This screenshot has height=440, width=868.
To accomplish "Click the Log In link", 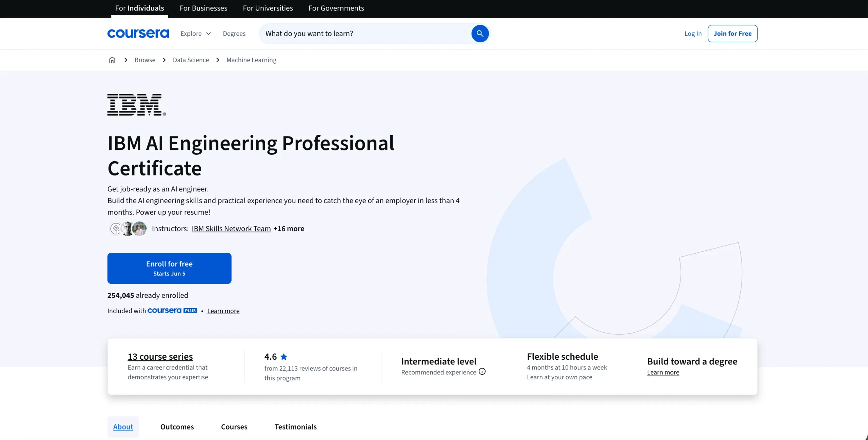I will pyautogui.click(x=693, y=34).
